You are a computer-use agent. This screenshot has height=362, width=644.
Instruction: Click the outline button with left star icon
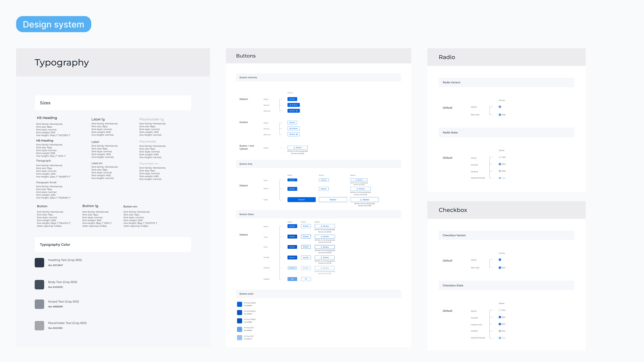tap(293, 128)
